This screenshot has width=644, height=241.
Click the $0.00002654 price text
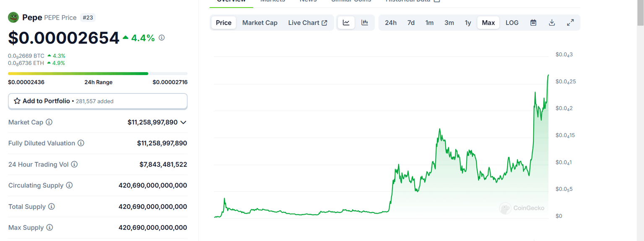[x=64, y=38]
